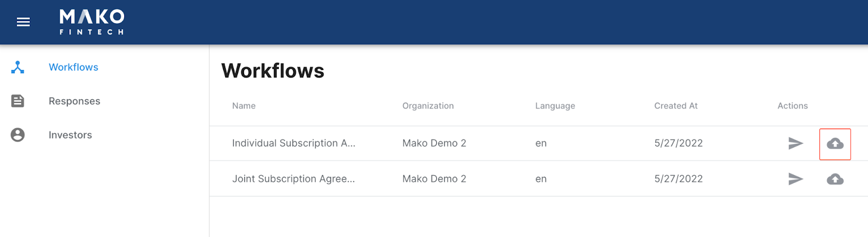868x237 pixels.
Task: Go to Workflows in sidebar
Action: pyautogui.click(x=73, y=67)
